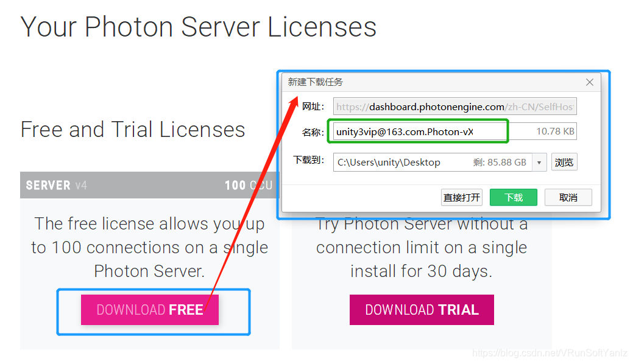Click the DOWNLOAD TRIAL button
The height and width of the screenshot is (364, 633).
coord(422,309)
